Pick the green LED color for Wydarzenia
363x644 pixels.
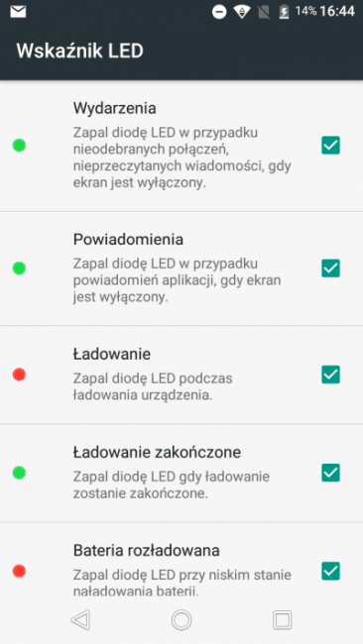(x=19, y=145)
